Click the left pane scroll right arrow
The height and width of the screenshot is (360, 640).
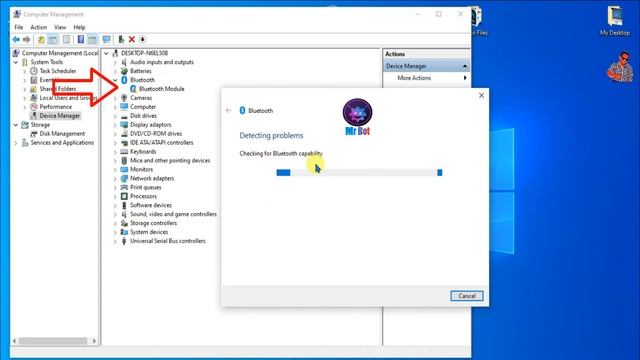click(x=94, y=341)
